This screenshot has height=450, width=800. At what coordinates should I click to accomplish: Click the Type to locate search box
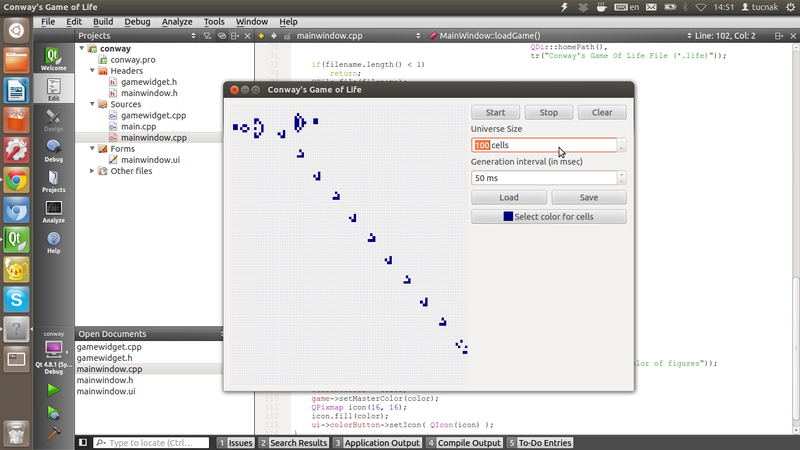pos(152,442)
